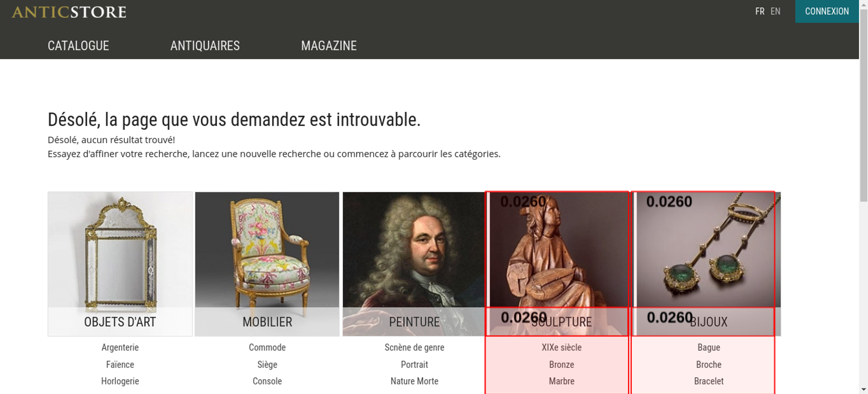The width and height of the screenshot is (868, 394).
Task: Go to the Magazine section
Action: [x=329, y=46]
